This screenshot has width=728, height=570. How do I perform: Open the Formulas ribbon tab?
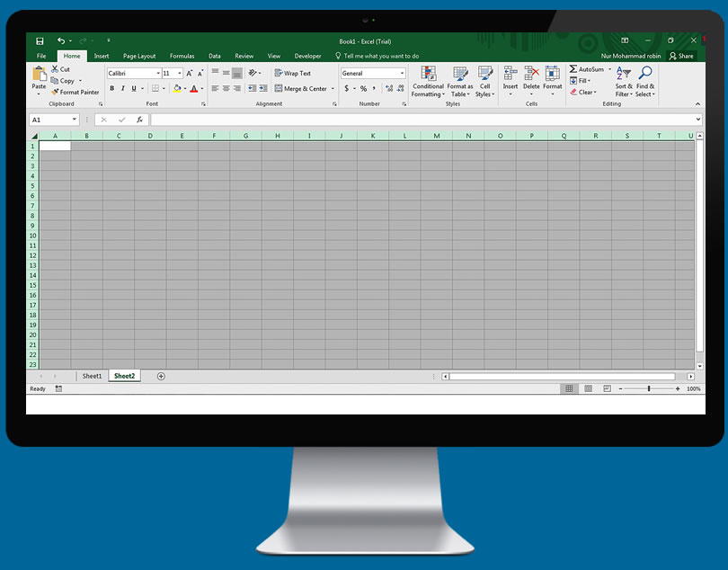tap(182, 56)
